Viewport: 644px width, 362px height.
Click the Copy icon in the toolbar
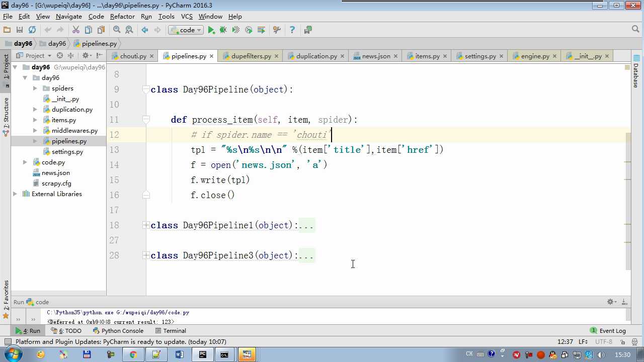point(89,30)
